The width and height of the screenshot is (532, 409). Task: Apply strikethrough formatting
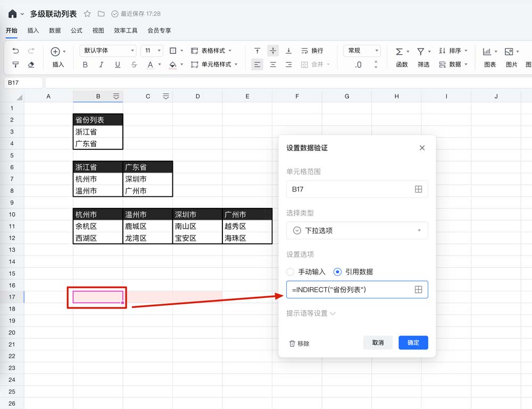(134, 65)
